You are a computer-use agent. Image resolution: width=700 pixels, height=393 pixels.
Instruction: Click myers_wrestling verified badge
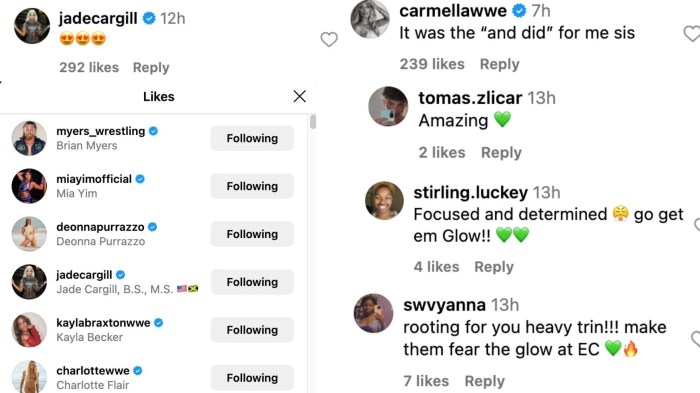tap(153, 131)
